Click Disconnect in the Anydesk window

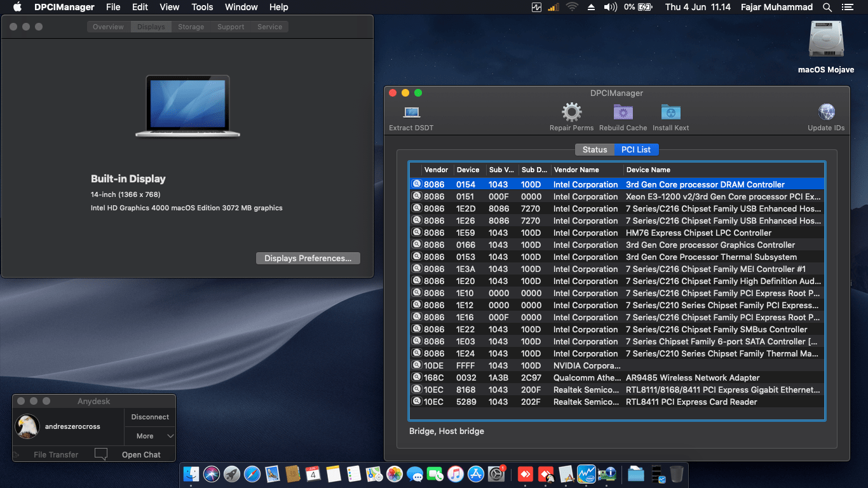(150, 417)
